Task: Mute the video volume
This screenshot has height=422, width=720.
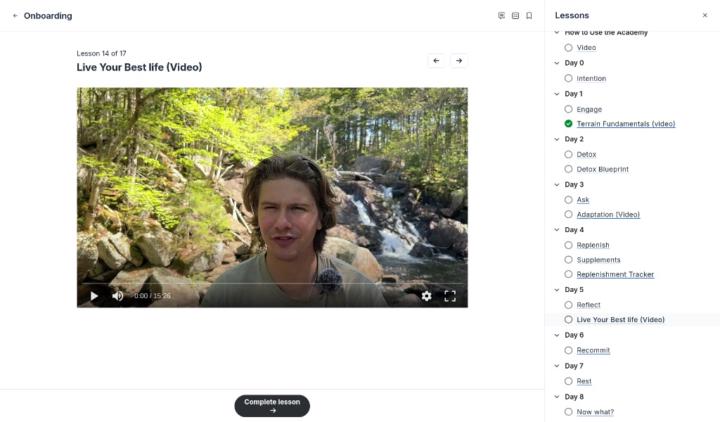Action: (117, 296)
